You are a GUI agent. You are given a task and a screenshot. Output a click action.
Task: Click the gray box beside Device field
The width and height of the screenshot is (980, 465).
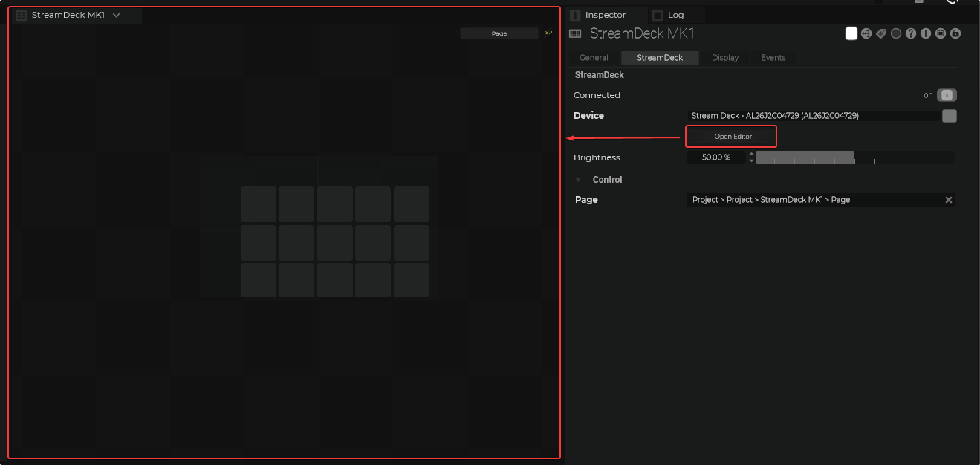[x=949, y=116]
